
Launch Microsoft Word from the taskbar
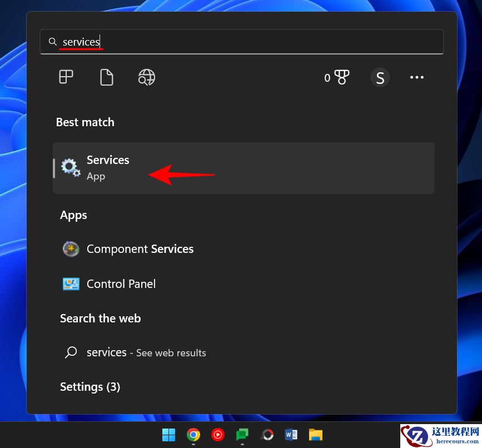pos(291,435)
